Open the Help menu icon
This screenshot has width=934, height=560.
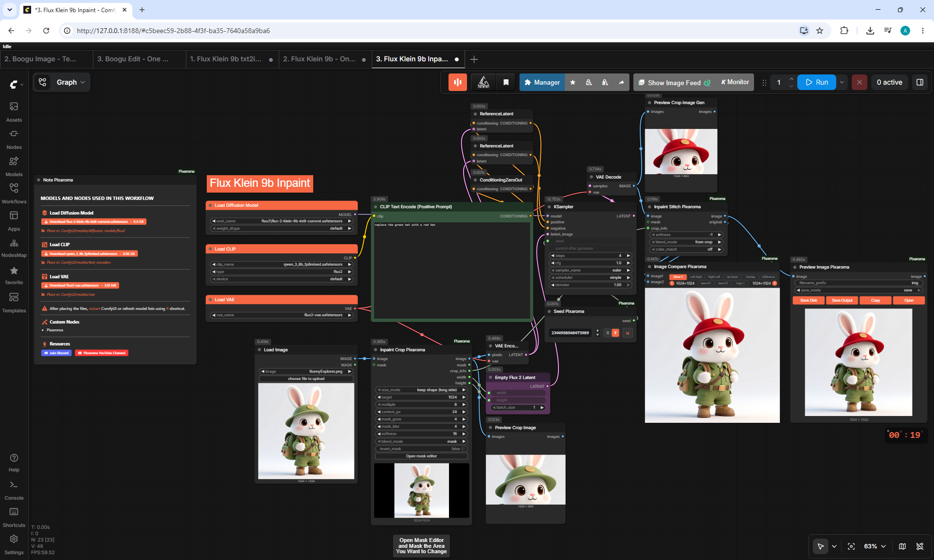pos(14,463)
